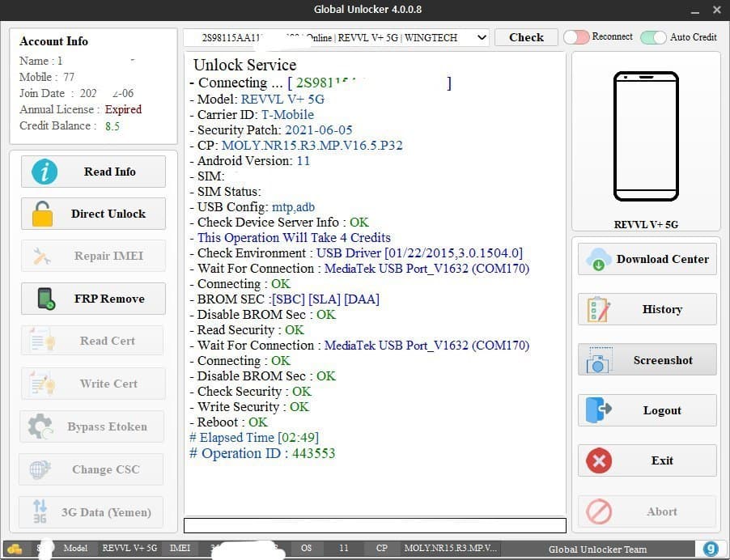This screenshot has height=560, width=730.
Task: Click the Change CSC globe icon
Action: click(x=40, y=469)
